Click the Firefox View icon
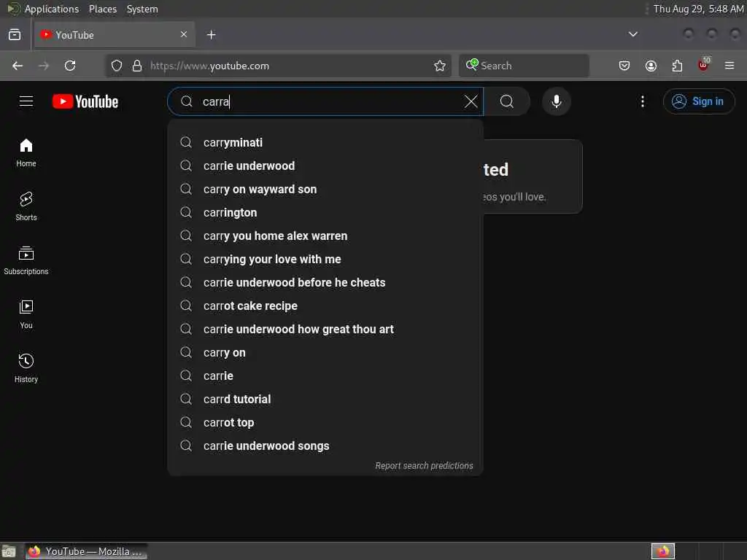 click(x=15, y=35)
